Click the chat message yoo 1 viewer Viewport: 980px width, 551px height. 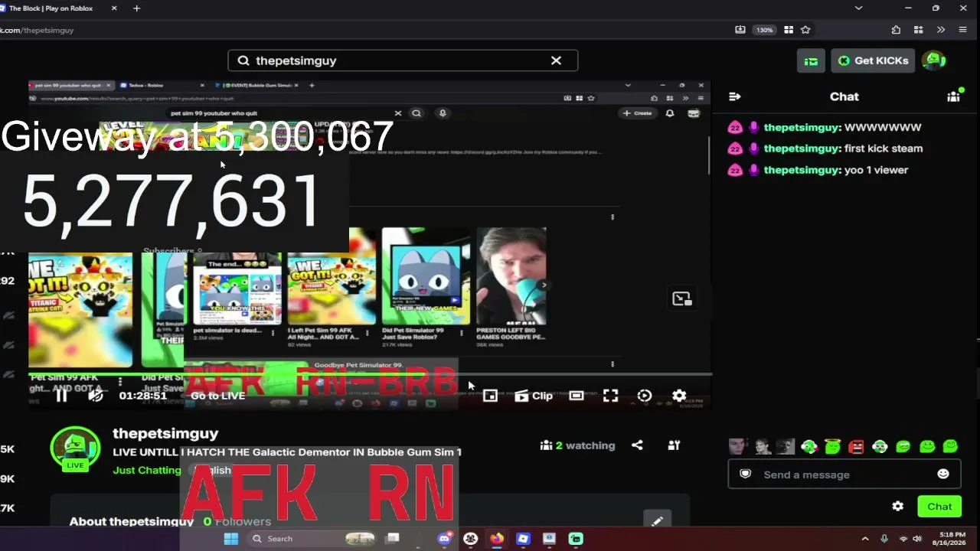[876, 170]
